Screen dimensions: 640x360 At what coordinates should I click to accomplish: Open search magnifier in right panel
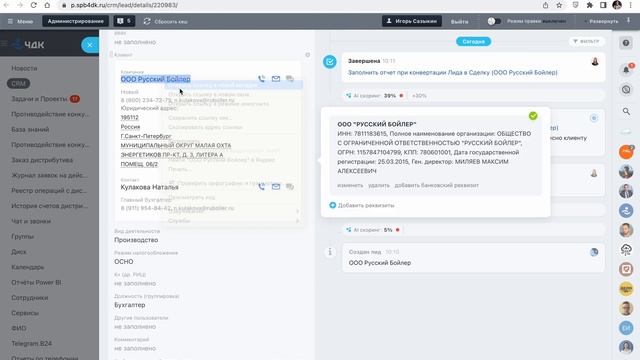point(626,111)
